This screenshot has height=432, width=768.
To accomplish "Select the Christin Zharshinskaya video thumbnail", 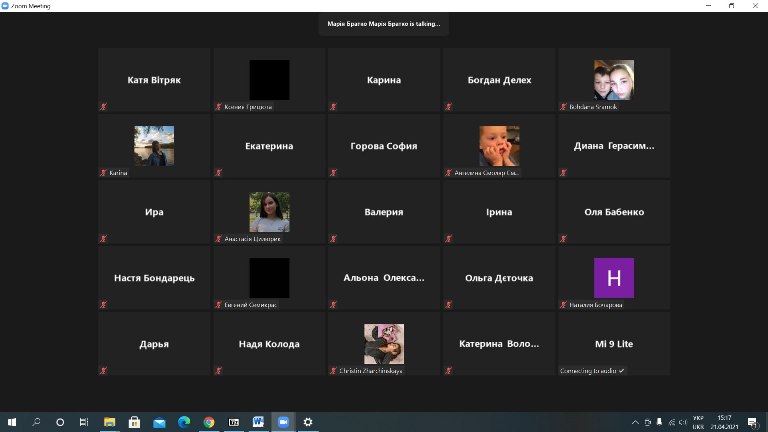I will click(x=384, y=343).
